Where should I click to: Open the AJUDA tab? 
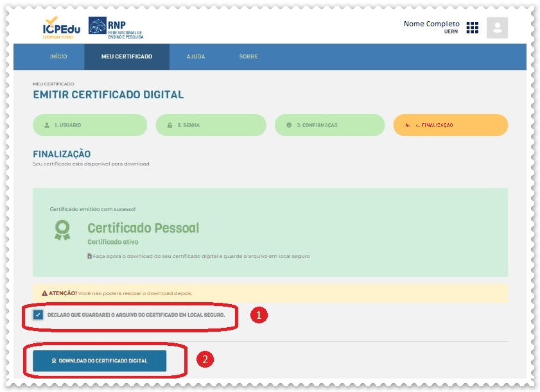pyautogui.click(x=196, y=56)
